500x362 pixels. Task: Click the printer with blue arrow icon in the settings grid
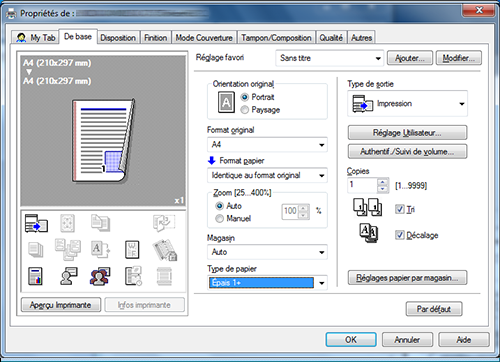(36, 223)
